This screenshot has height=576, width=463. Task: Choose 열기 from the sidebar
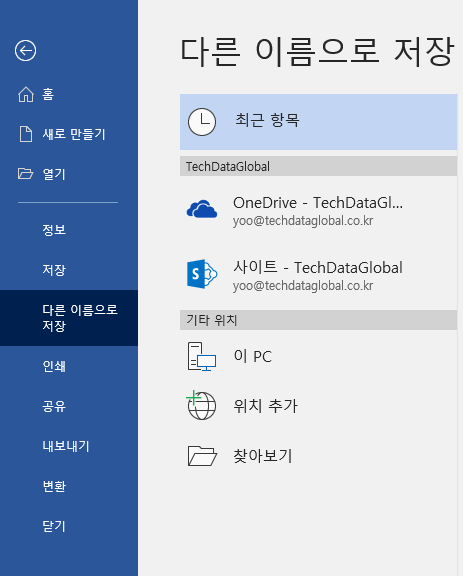click(x=69, y=174)
